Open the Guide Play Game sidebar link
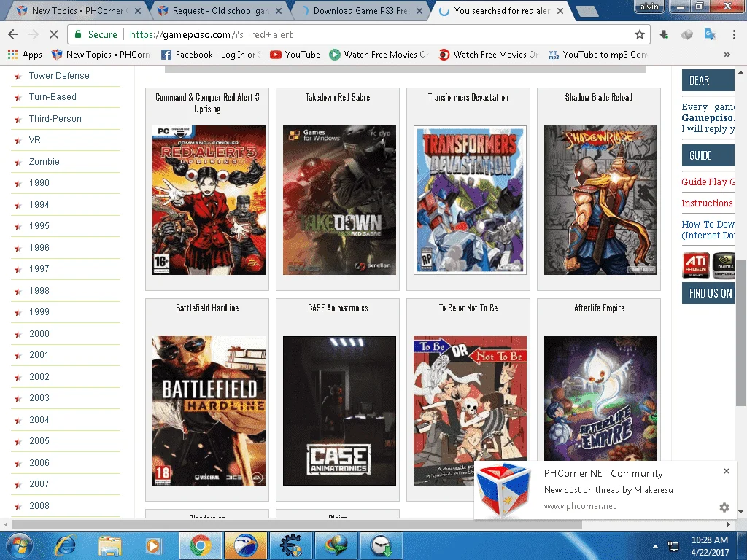 [708, 182]
